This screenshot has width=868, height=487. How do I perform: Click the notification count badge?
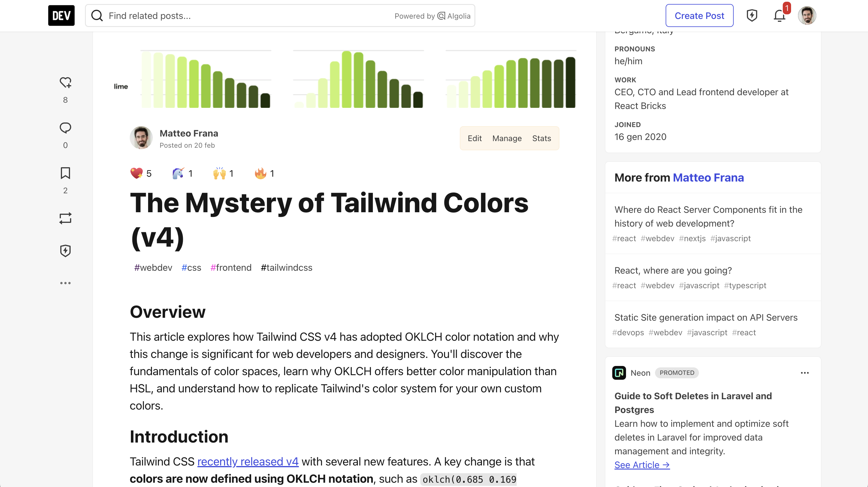tap(786, 8)
